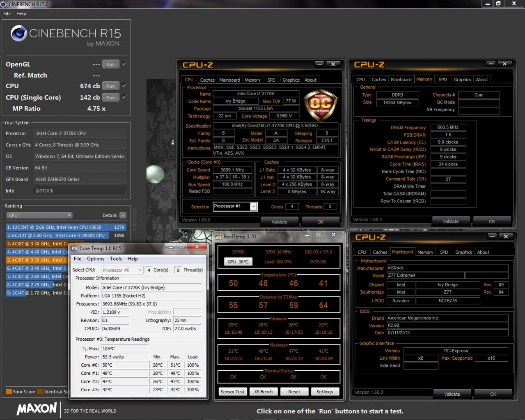Click the MAXON logo at bottom

click(37, 409)
